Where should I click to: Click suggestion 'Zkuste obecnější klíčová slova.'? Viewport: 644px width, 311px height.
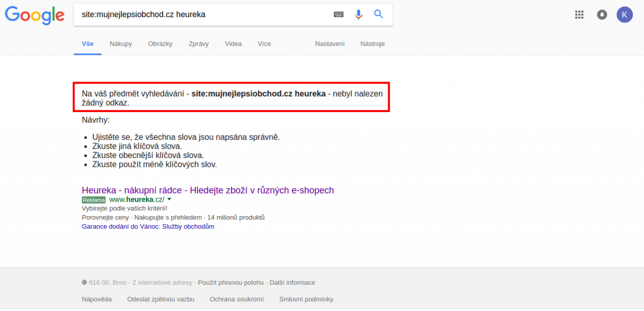[148, 155]
